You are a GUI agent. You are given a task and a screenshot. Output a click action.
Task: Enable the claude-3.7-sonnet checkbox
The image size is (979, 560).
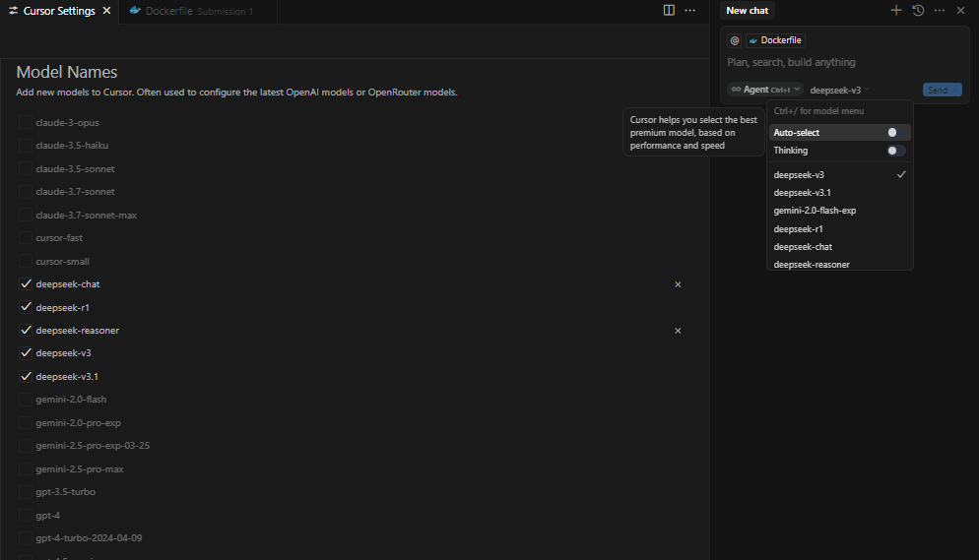[25, 192]
